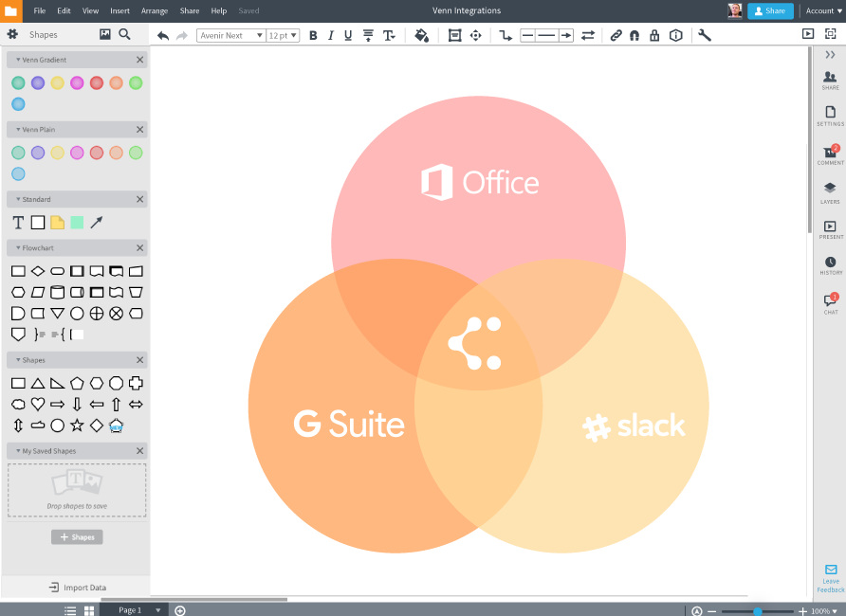Toggle underline text formatting
846x616 pixels.
(x=348, y=36)
